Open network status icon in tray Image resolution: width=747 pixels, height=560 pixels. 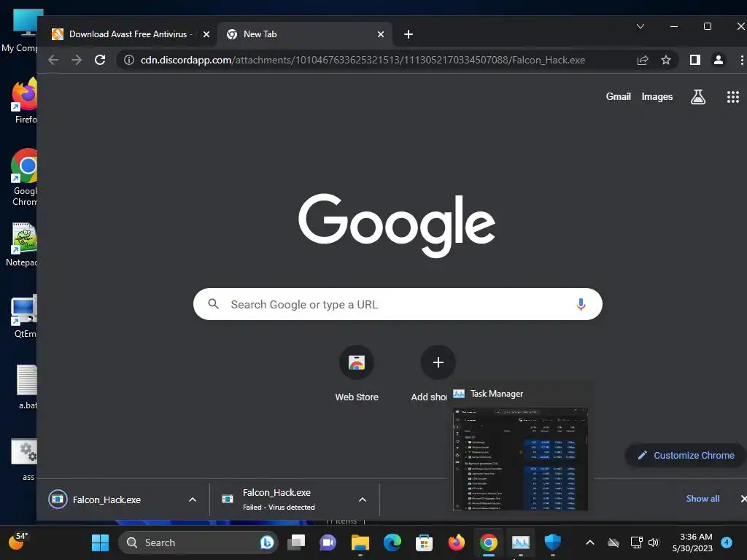(636, 542)
